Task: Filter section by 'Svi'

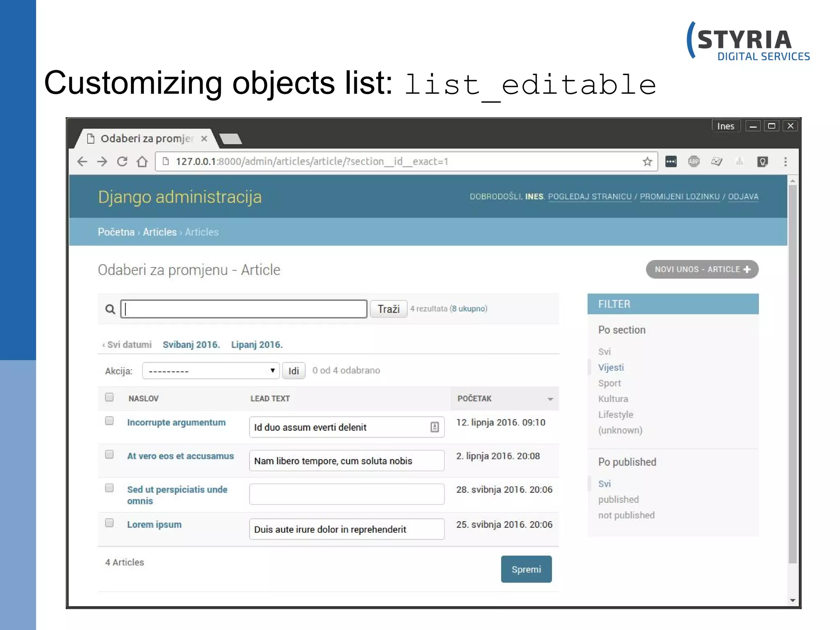Action: click(605, 352)
